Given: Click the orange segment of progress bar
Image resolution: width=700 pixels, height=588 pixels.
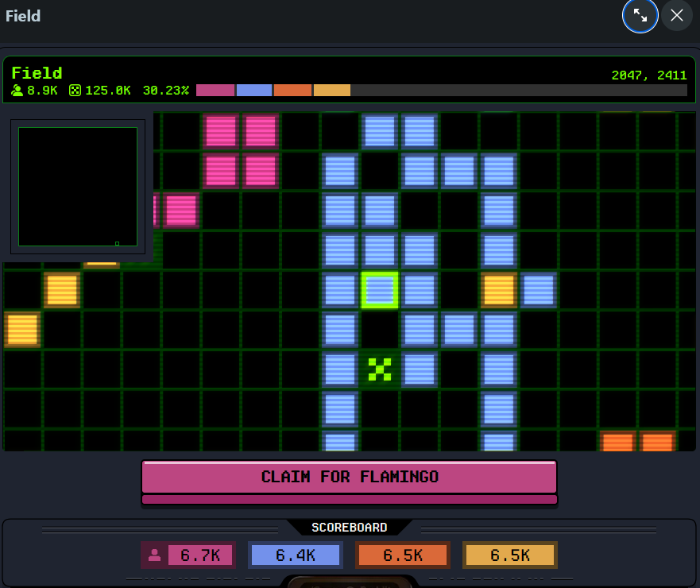Looking at the screenshot, I should coord(292,91).
